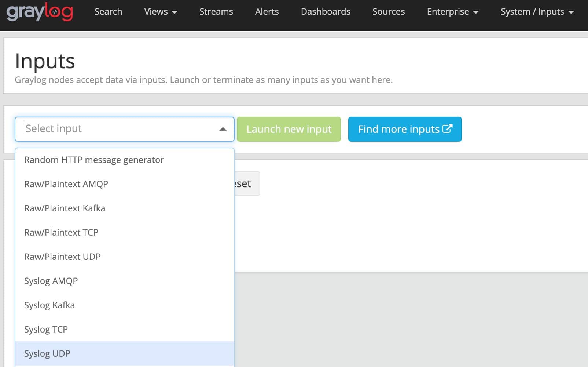Click the partially hidden Reset button
Image resolution: width=588 pixels, height=367 pixels.
coord(247,183)
